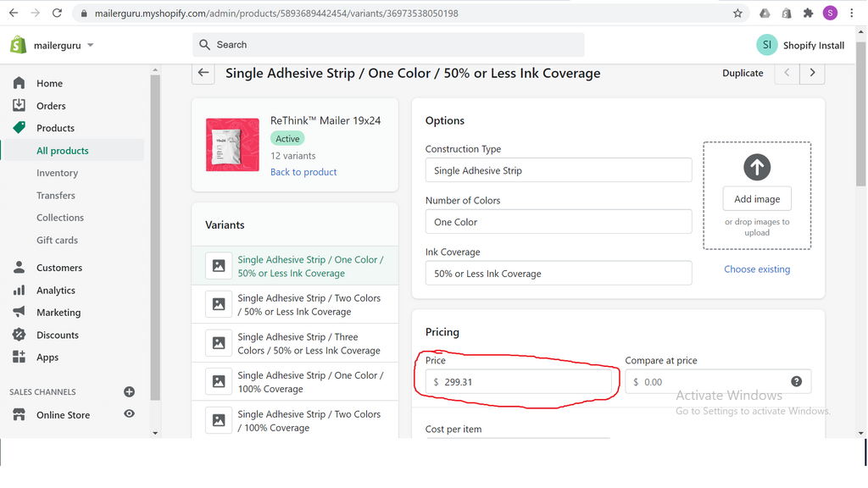Select variant Two Colors / 100% Coverage
The image size is (868, 488).
point(295,420)
